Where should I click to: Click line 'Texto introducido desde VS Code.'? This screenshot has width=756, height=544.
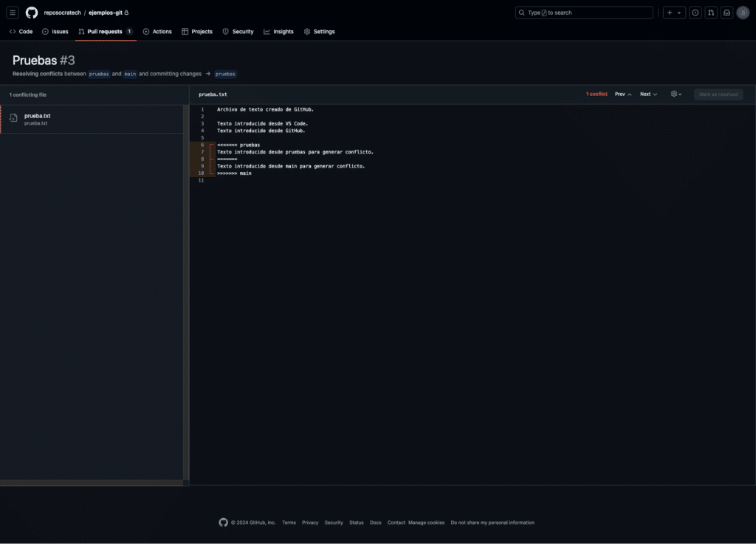coord(262,123)
